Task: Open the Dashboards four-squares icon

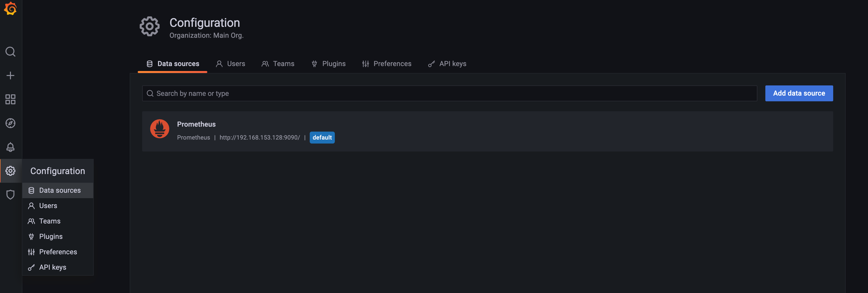Action: [10, 99]
